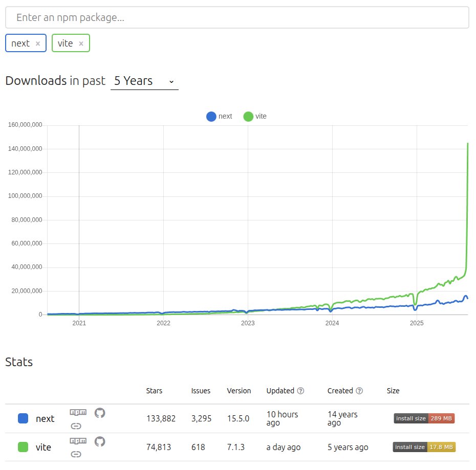Open the 289 MB install size badge for next
This screenshot has height=470, width=476.
coord(424,418)
